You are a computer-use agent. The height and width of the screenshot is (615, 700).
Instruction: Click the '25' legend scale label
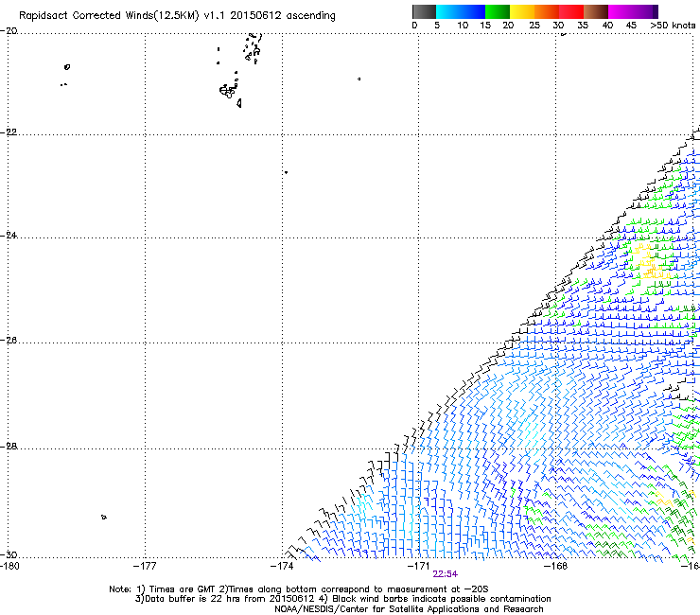pos(534,26)
